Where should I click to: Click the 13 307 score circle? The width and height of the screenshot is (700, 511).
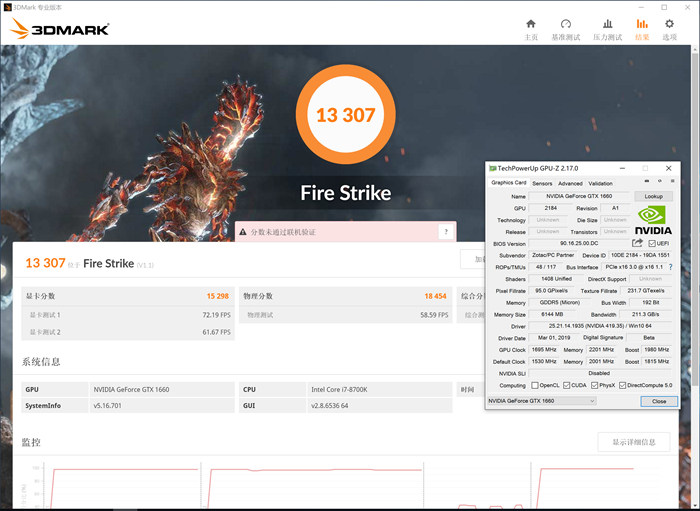[x=346, y=115]
